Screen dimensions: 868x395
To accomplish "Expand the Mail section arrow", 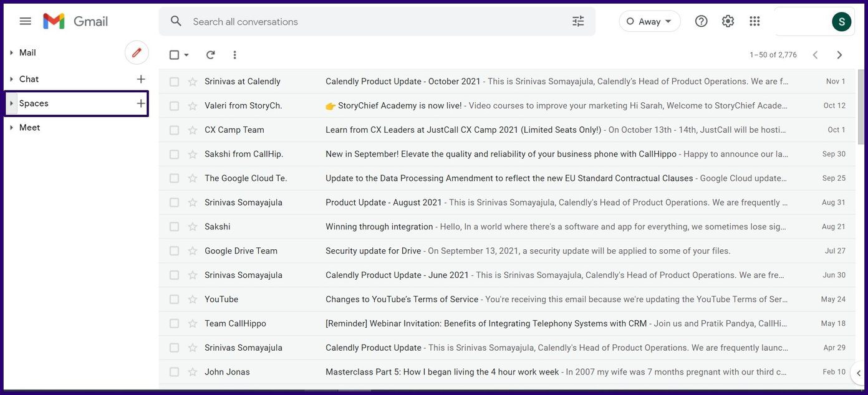I will click(11, 53).
